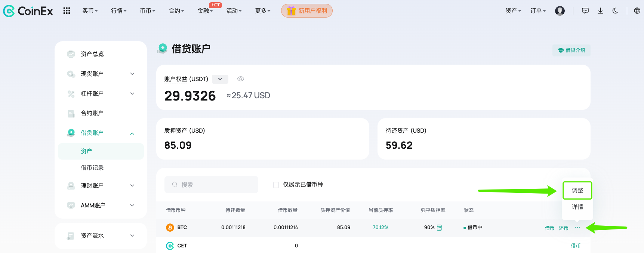Viewport: 644px width, 253px height.
Task: Click the 0.00111218 待还数量 value
Action: click(x=233, y=227)
